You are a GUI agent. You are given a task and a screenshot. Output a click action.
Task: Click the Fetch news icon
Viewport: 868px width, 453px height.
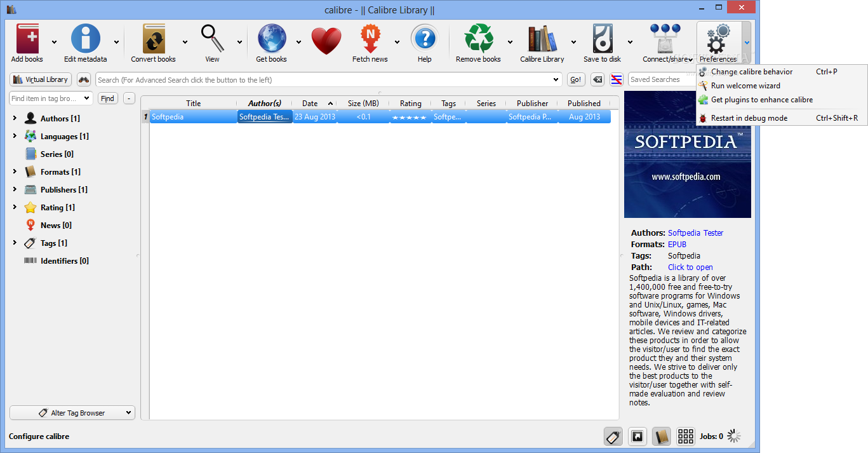(370, 39)
